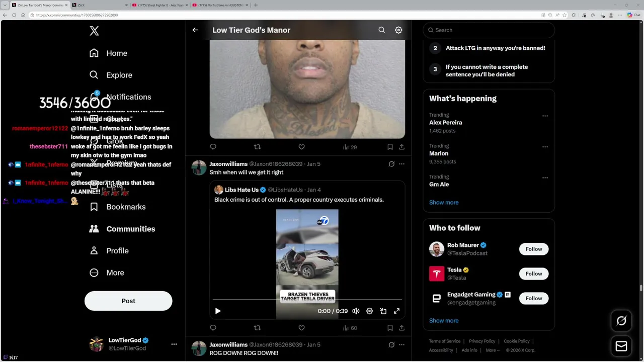The height and width of the screenshot is (362, 644).
Task: Repost the Smh post with 60 views
Action: pyautogui.click(x=257, y=328)
